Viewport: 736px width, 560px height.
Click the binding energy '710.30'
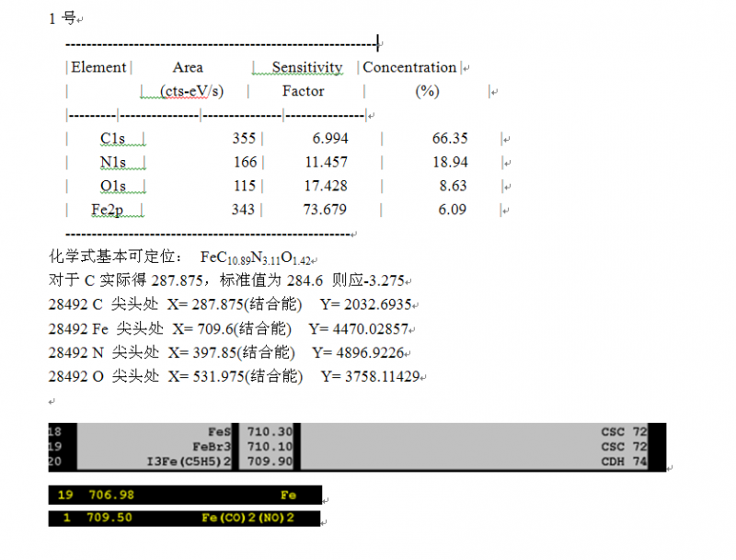(270, 431)
